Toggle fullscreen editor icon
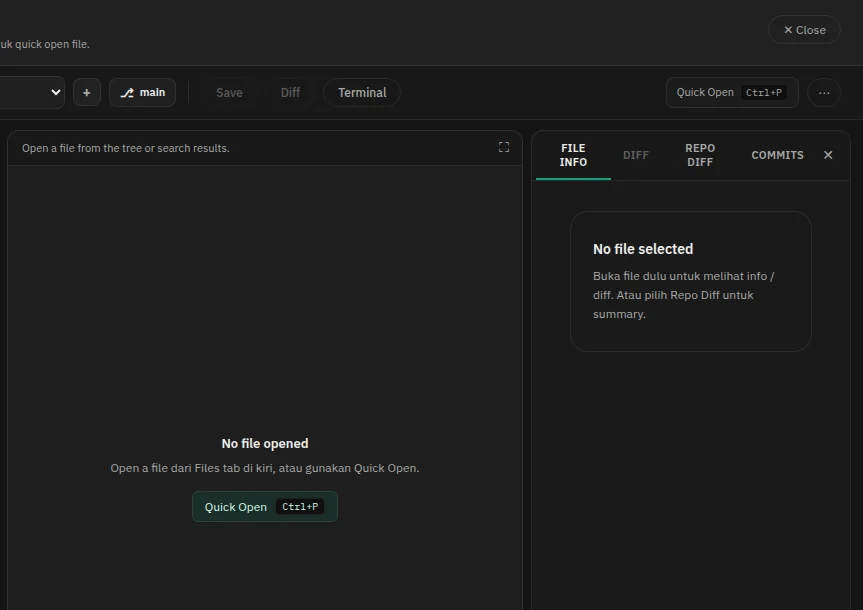 [x=504, y=147]
